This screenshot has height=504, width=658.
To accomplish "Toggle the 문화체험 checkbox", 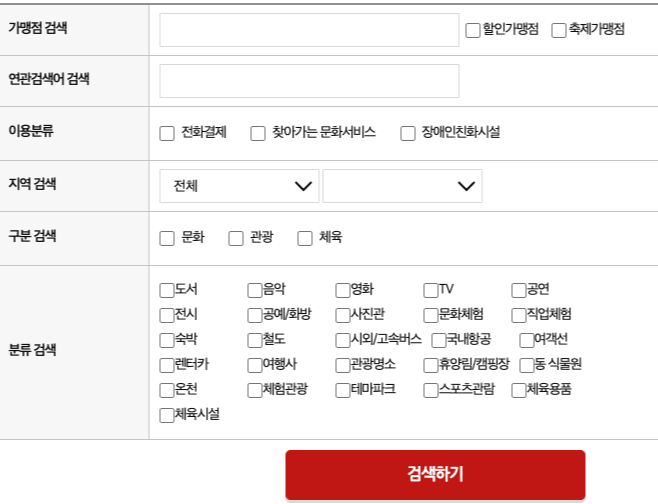I will click(431, 316).
